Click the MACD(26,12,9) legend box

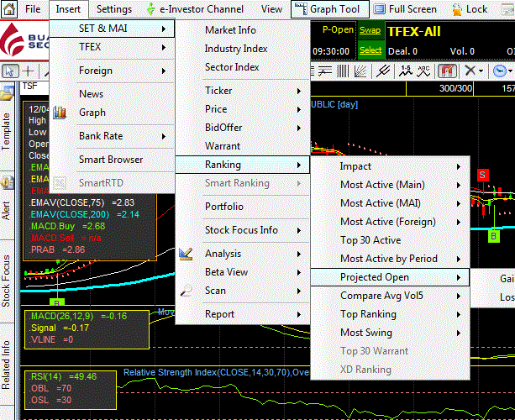pyautogui.click(x=87, y=329)
